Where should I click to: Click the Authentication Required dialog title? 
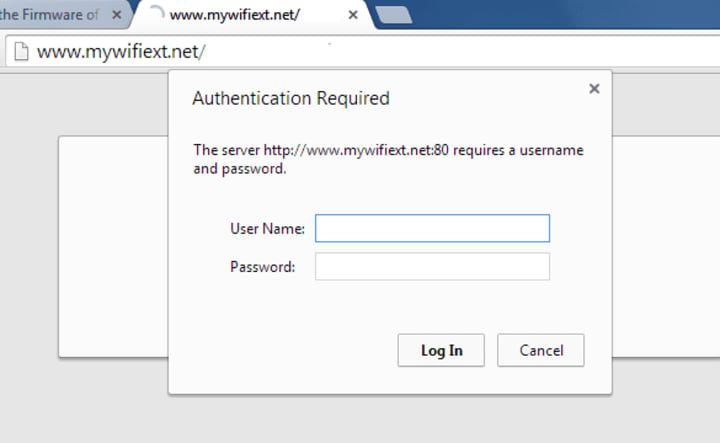[290, 98]
